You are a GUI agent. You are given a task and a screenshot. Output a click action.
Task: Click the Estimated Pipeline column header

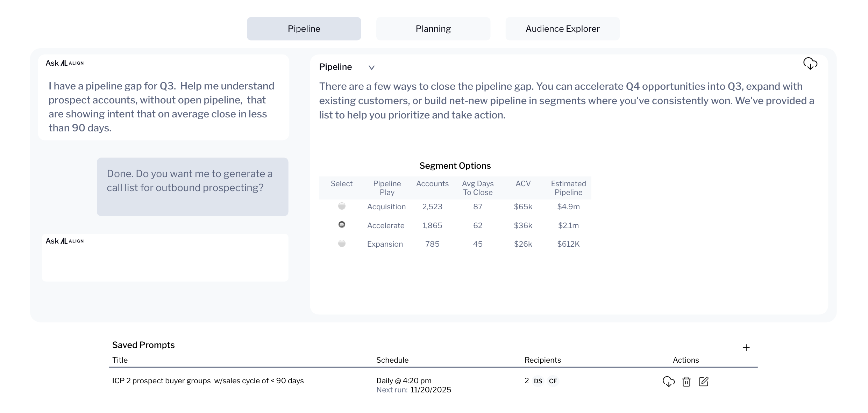[568, 188]
